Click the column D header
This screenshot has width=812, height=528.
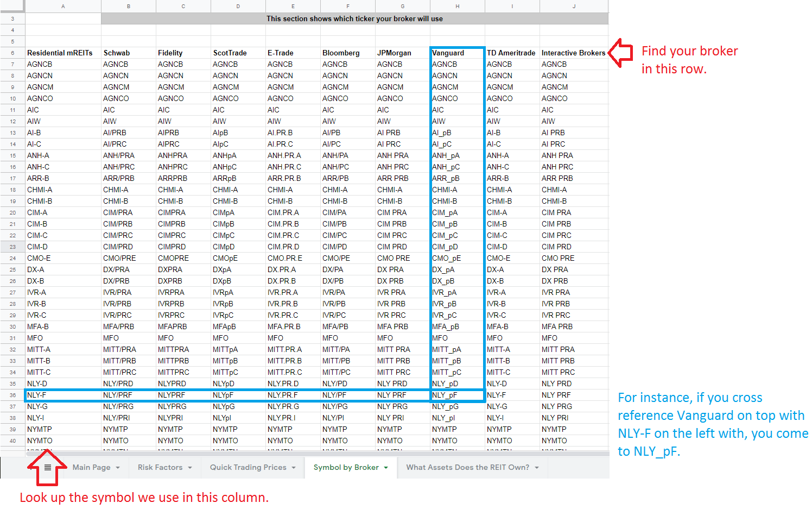coord(238,6)
